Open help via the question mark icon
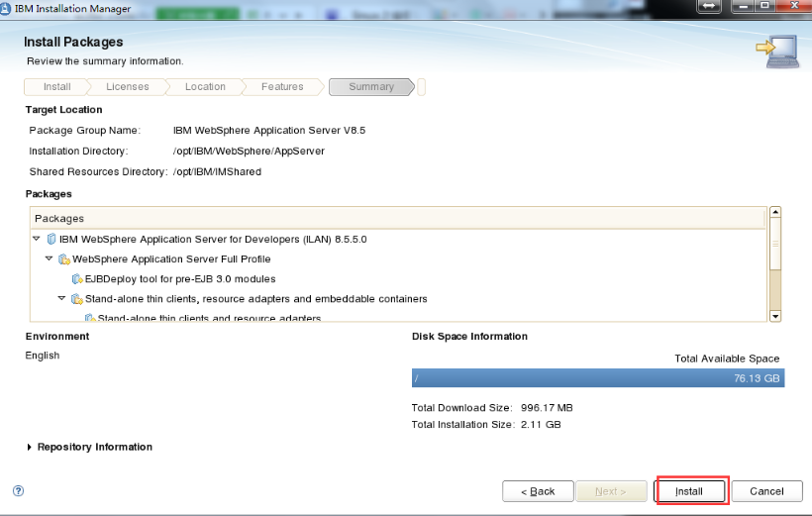 (18, 490)
